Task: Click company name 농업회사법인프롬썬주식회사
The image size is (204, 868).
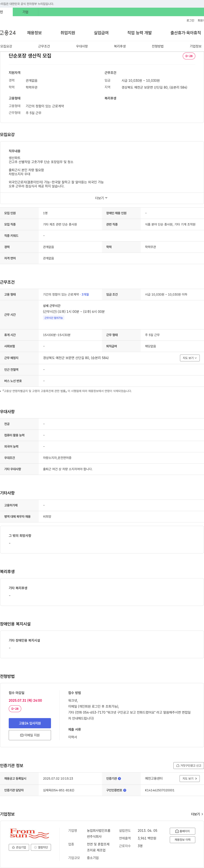Action: (99, 834)
